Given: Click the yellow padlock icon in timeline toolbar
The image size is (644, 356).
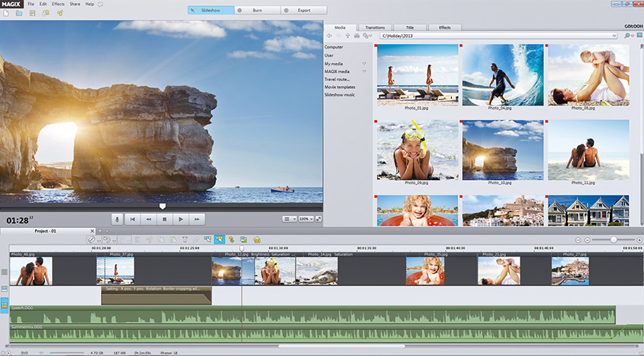Looking at the screenshot, I should (256, 239).
